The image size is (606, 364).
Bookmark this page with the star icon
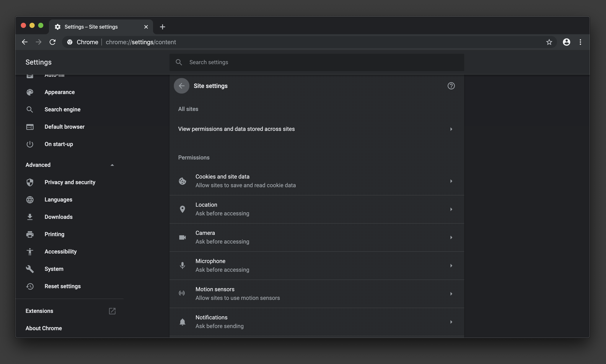tap(549, 42)
